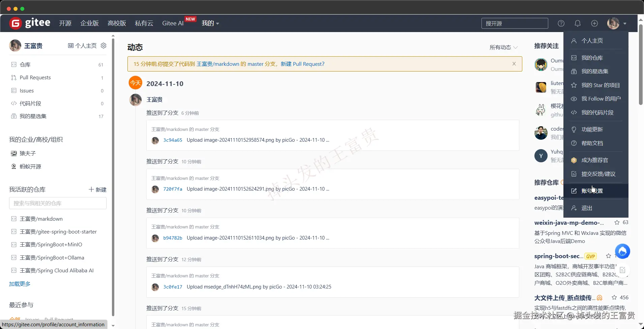Click the 王富贵 avatar in the left sidebar
Image resolution: width=644 pixels, height=329 pixels.
pos(15,46)
